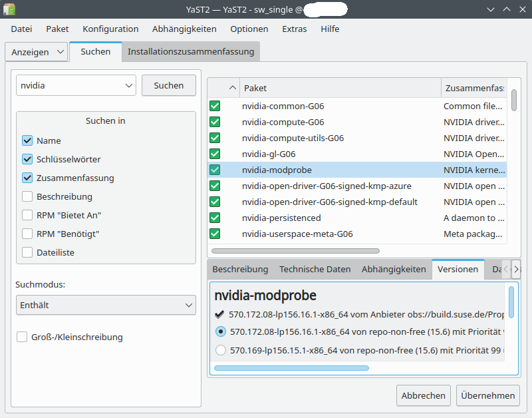Image resolution: width=532 pixels, height=418 pixels.
Task: Click the package list vertical scrollbar
Action: [514, 100]
